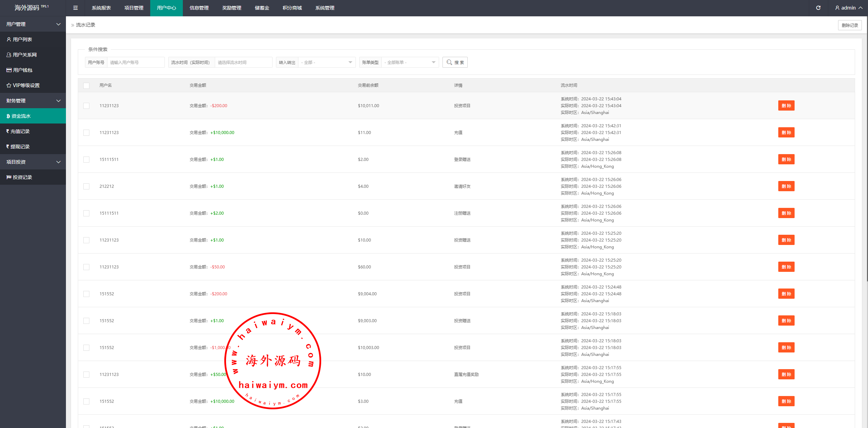
Task: Open 用户钱包 wallet item
Action: click(19, 70)
